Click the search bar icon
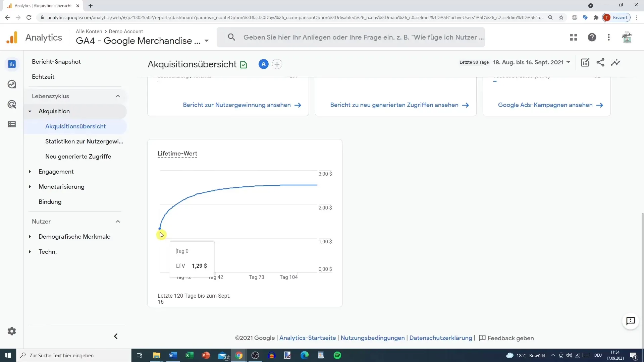The image size is (644, 362). click(x=230, y=37)
